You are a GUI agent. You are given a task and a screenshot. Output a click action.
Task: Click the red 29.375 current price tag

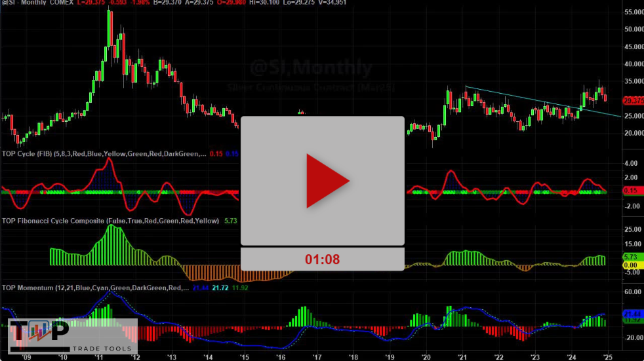point(634,100)
